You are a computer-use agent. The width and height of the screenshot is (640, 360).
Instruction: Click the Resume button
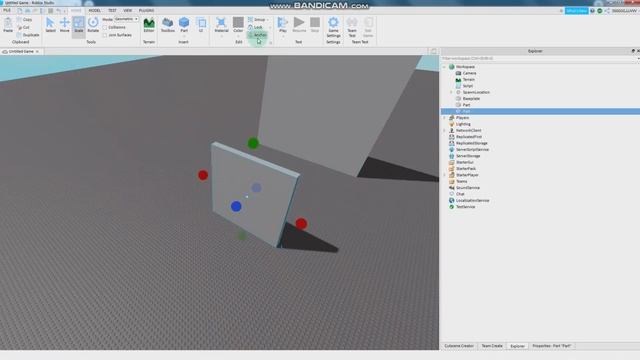click(299, 25)
